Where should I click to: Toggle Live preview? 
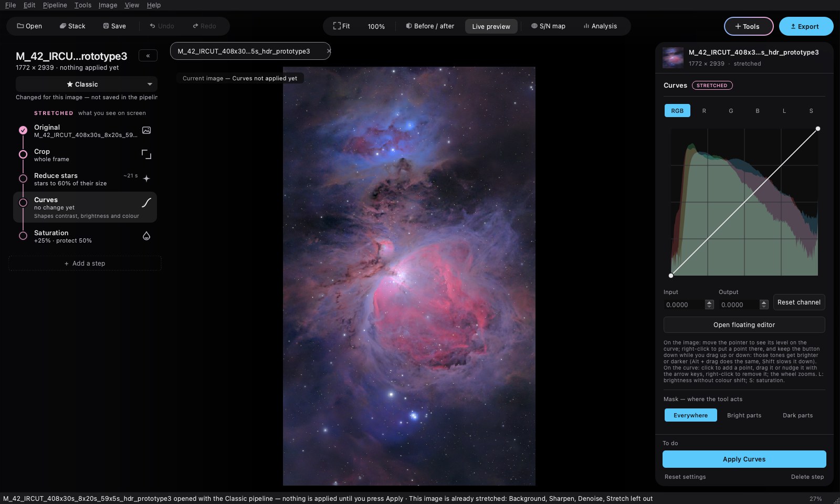tap(491, 26)
